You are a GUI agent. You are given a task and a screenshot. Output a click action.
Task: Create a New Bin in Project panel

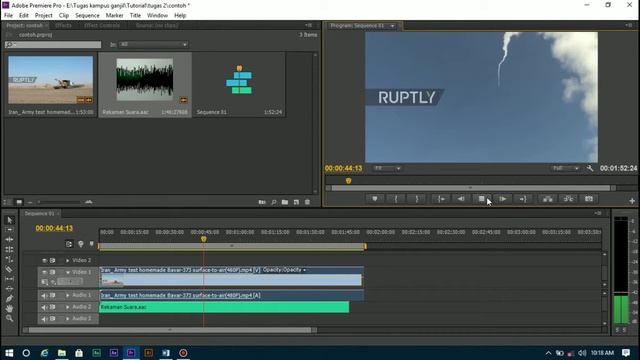pos(285,202)
